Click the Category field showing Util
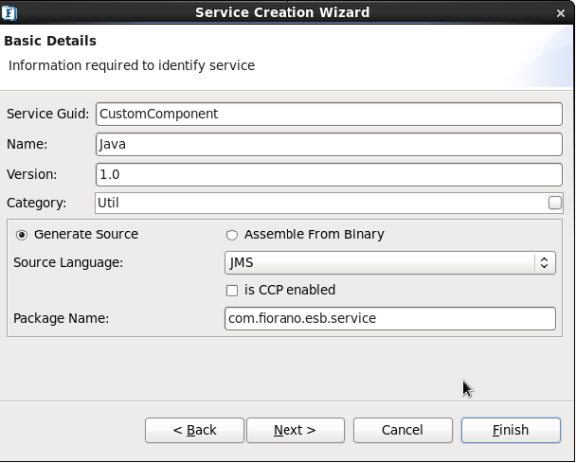Viewport: 576px width, 463px height. point(322,203)
